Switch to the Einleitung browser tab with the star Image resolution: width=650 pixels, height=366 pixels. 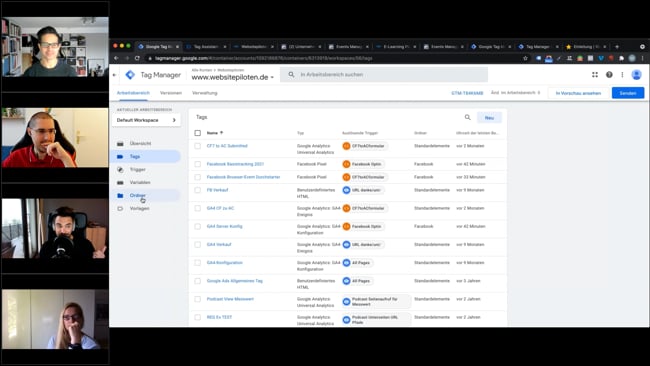[x=586, y=46]
